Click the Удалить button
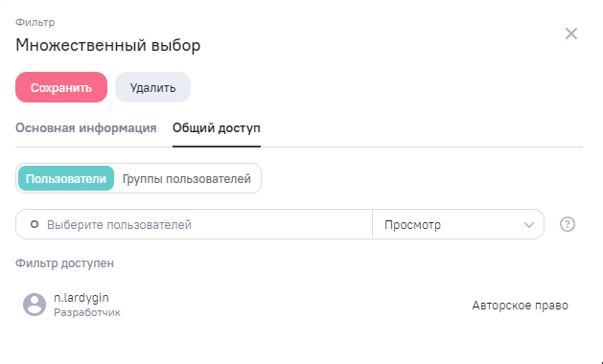This screenshot has height=364, width=603. [152, 87]
